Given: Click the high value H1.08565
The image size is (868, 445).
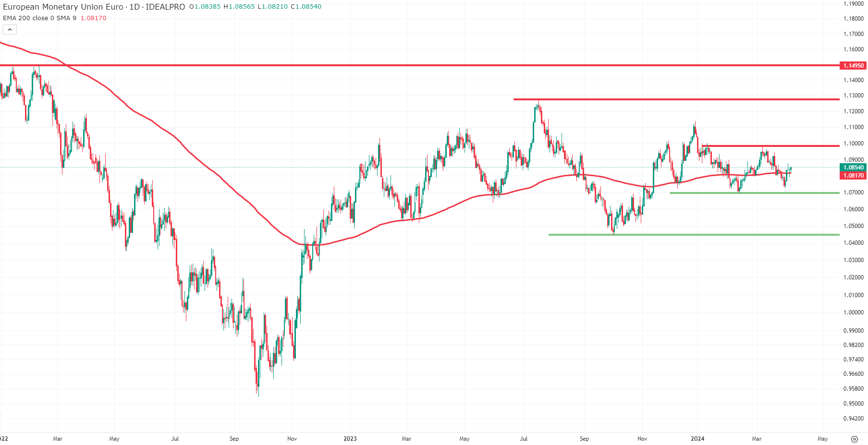Looking at the screenshot, I should [239, 7].
